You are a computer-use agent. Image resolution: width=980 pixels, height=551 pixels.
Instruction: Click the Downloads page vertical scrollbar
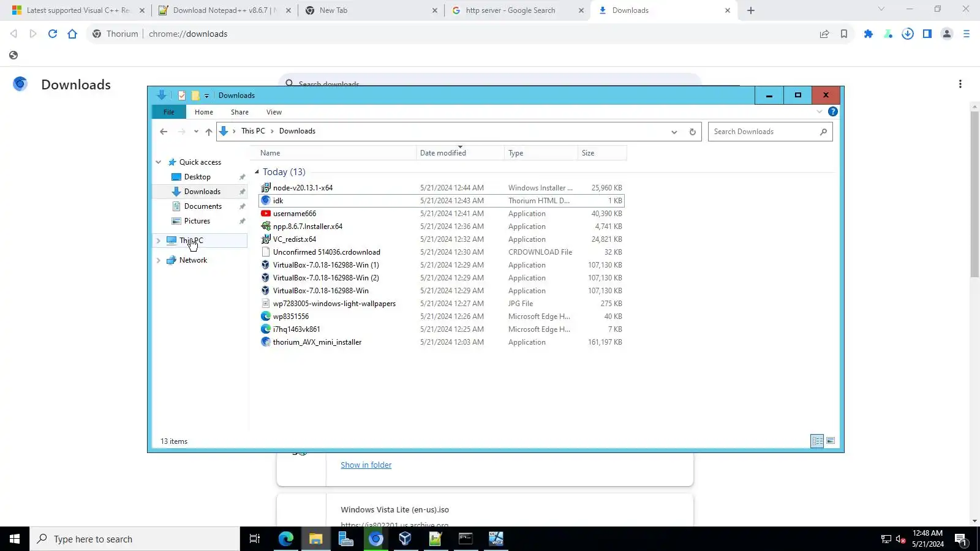[974, 194]
